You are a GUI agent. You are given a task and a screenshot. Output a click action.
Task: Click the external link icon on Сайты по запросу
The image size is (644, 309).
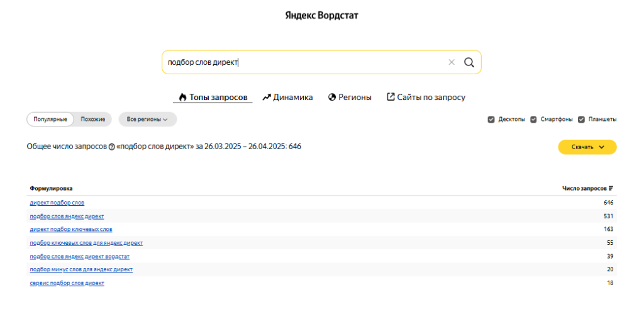pyautogui.click(x=391, y=97)
